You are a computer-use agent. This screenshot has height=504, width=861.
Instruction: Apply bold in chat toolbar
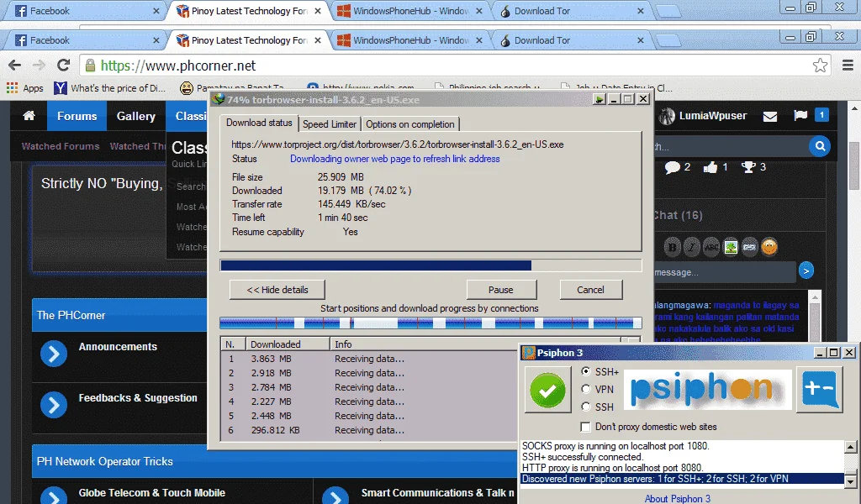pos(672,247)
